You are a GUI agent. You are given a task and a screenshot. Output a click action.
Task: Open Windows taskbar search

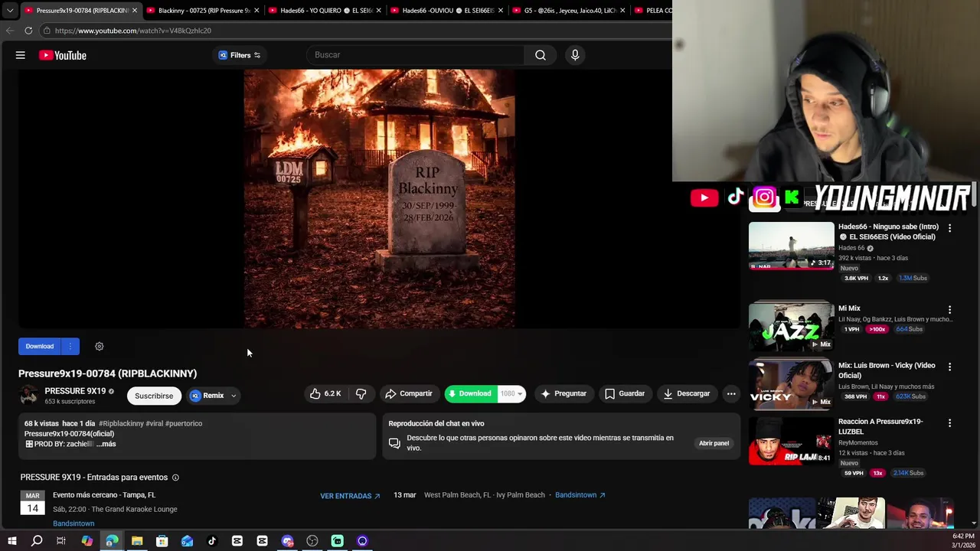click(x=37, y=541)
